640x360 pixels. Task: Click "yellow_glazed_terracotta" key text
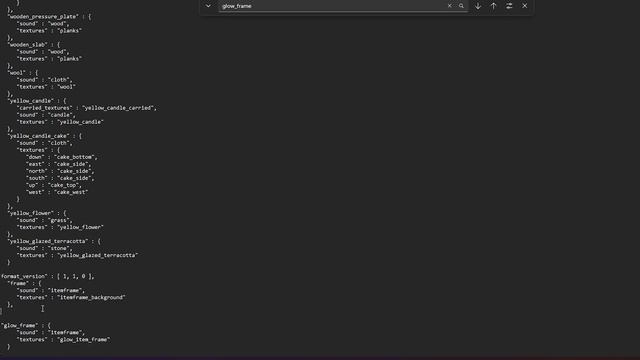(48, 241)
